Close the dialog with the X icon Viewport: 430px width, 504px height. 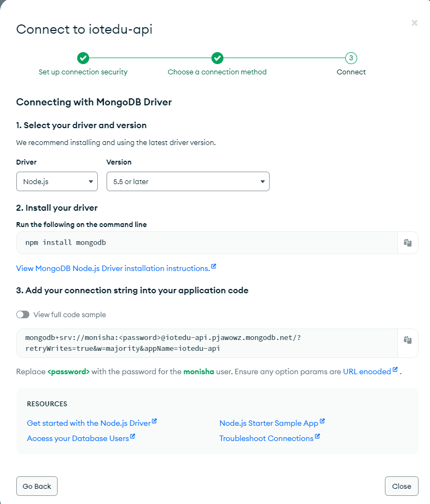[x=415, y=23]
